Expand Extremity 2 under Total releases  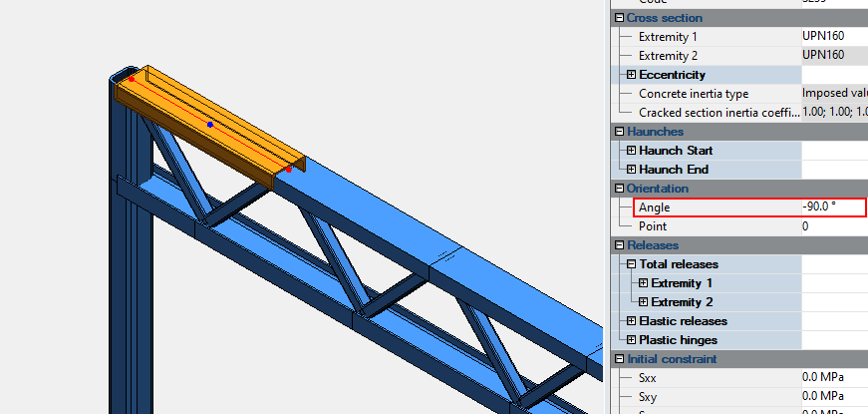643,302
